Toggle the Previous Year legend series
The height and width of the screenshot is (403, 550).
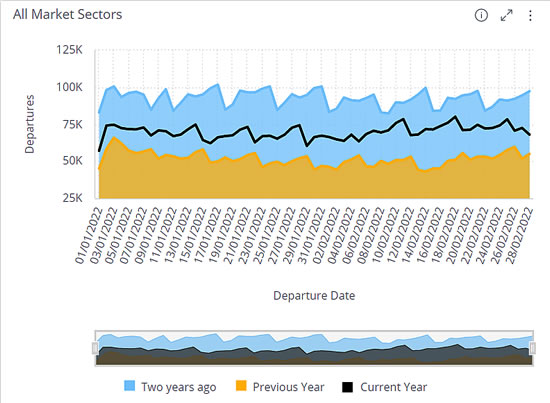280,387
